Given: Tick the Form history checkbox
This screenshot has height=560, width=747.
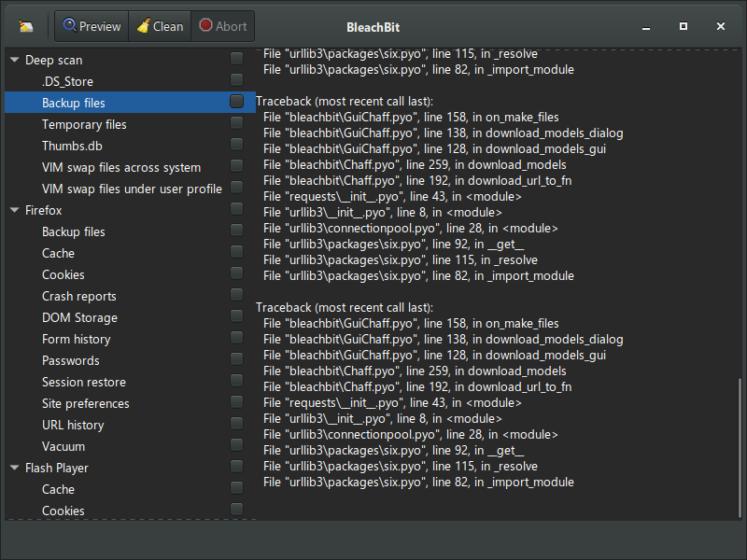Looking at the screenshot, I should coord(237,337).
